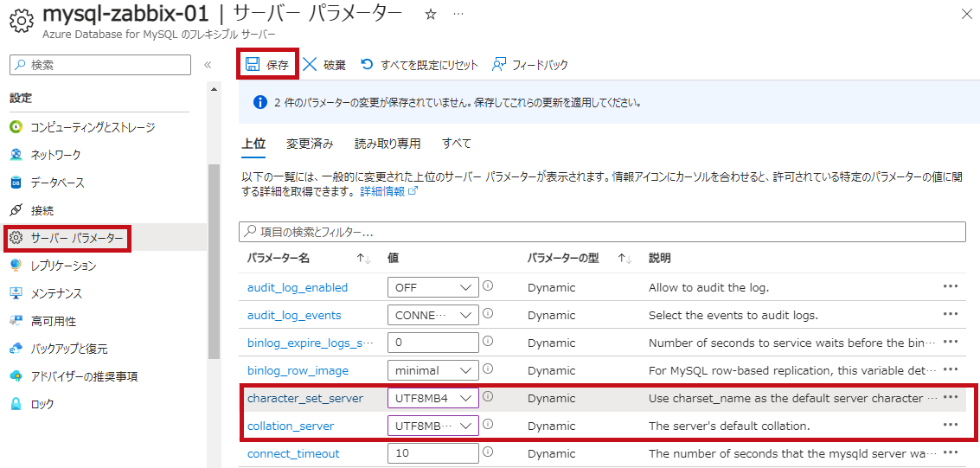980x468 pixels.
Task: Click the sidebar vertical scrollbar thumb
Action: pos(215,261)
